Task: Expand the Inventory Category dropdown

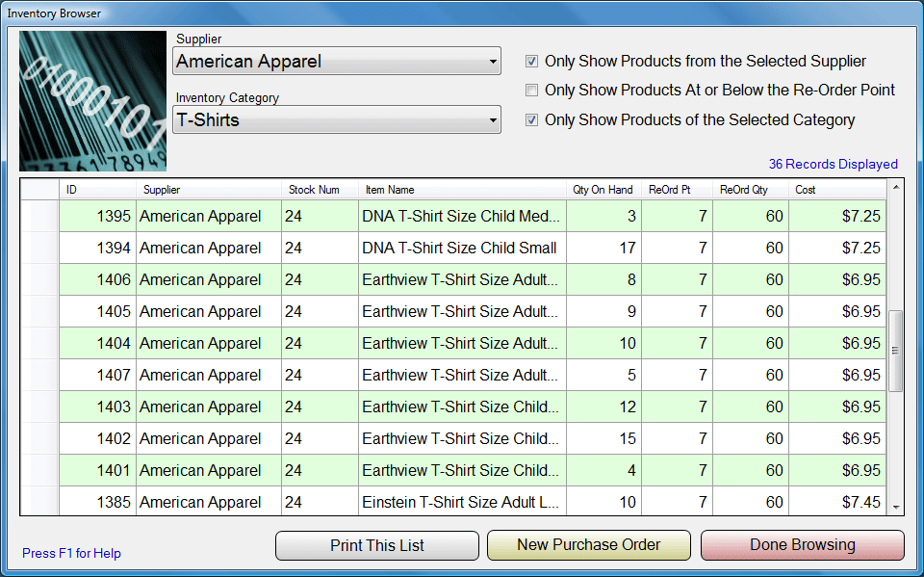Action: click(x=337, y=120)
